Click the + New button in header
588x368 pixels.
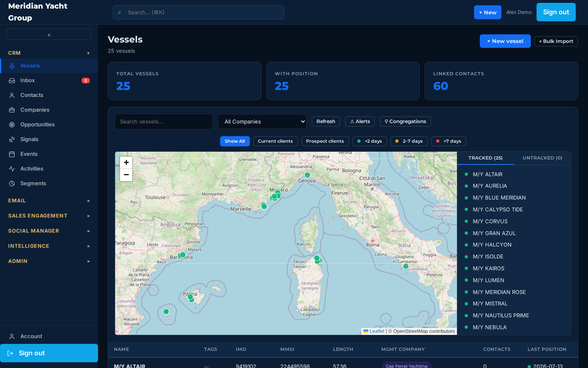coord(487,12)
